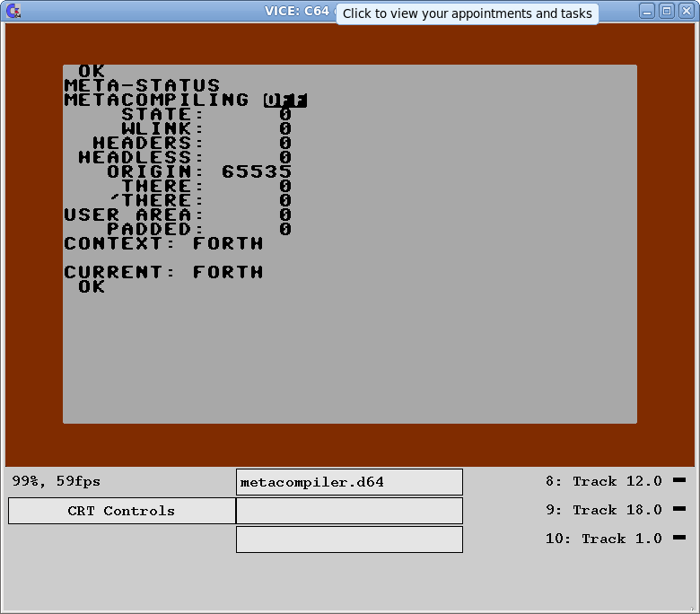This screenshot has height=614, width=700.
Task: Click the metacompiler.d64 disk image field
Action: pos(349,482)
